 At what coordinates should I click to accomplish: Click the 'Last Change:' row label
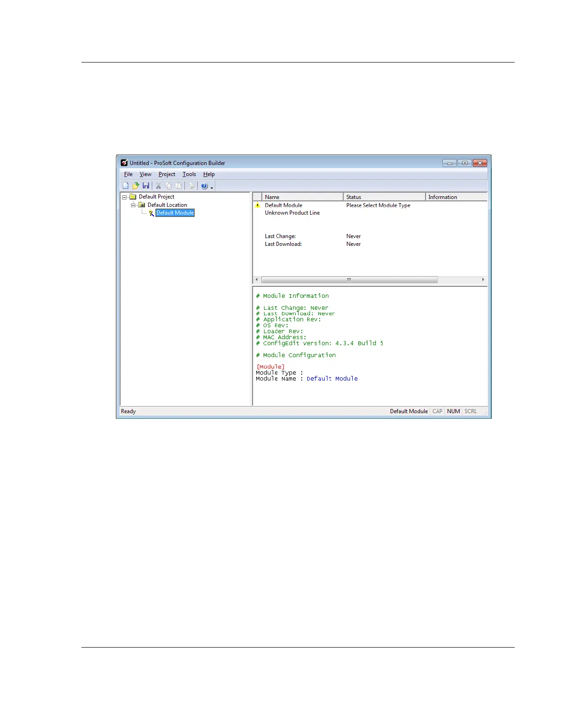pyautogui.click(x=280, y=236)
